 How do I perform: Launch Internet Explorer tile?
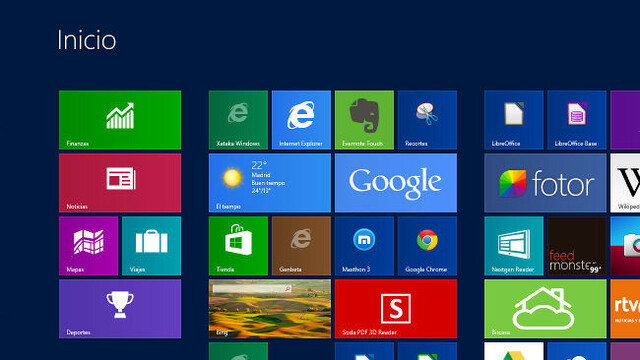click(301, 120)
